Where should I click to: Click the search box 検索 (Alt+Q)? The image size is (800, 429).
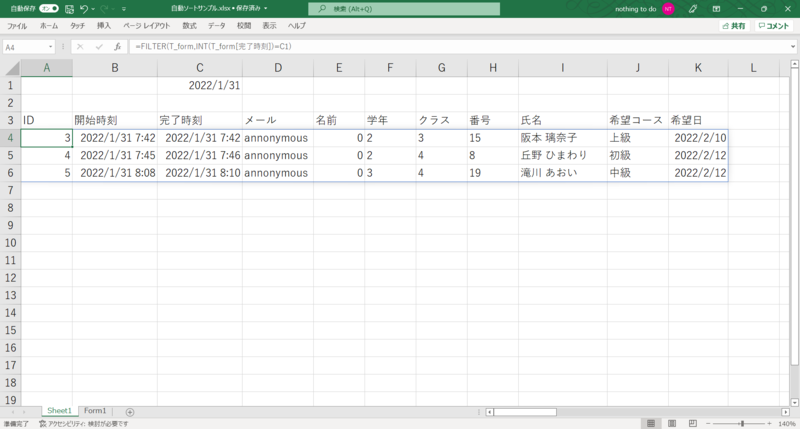[x=404, y=9]
